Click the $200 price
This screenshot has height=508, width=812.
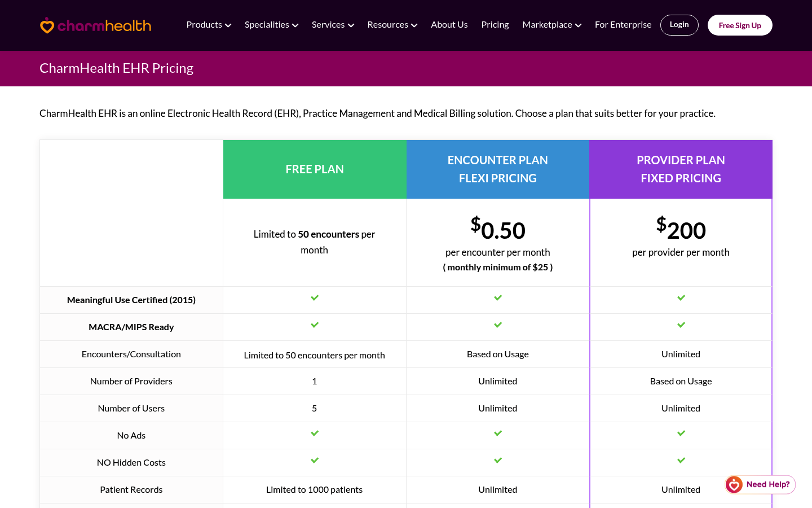[681, 229]
